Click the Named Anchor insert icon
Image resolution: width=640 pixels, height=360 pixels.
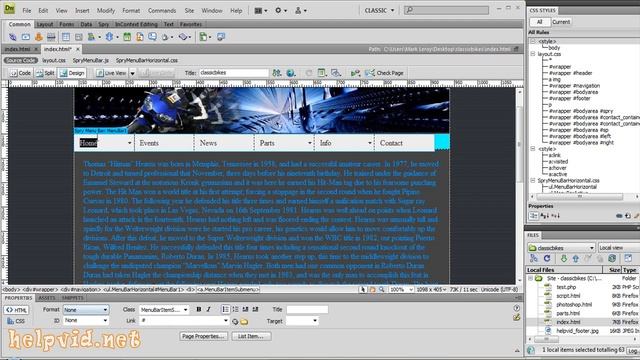coord(38,37)
